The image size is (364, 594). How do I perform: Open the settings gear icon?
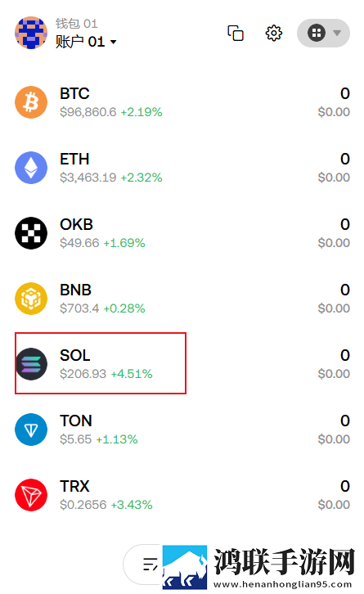273,33
